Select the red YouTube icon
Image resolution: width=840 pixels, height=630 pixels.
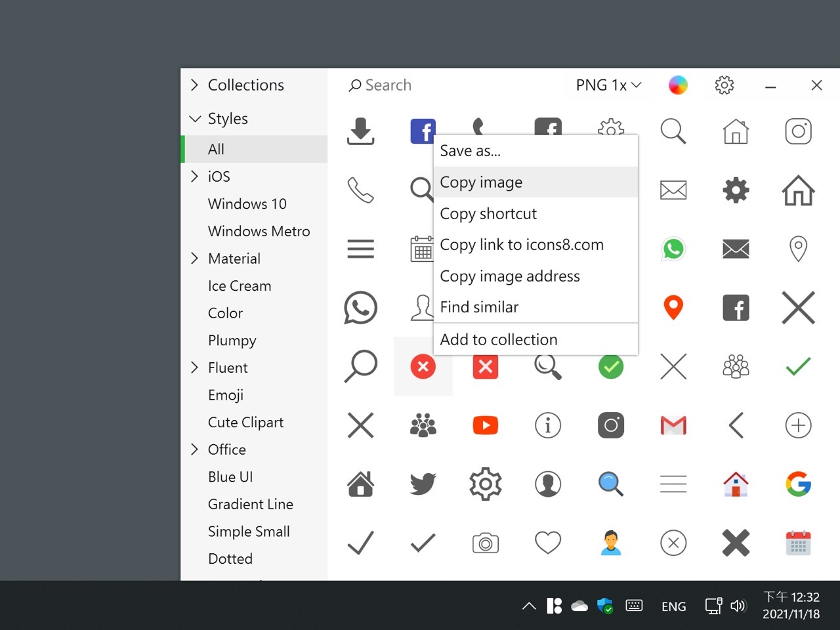(x=486, y=425)
